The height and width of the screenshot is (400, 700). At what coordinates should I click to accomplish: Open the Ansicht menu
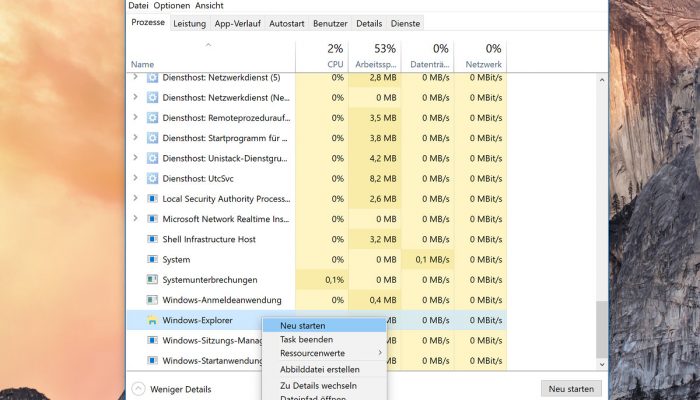pyautogui.click(x=209, y=6)
